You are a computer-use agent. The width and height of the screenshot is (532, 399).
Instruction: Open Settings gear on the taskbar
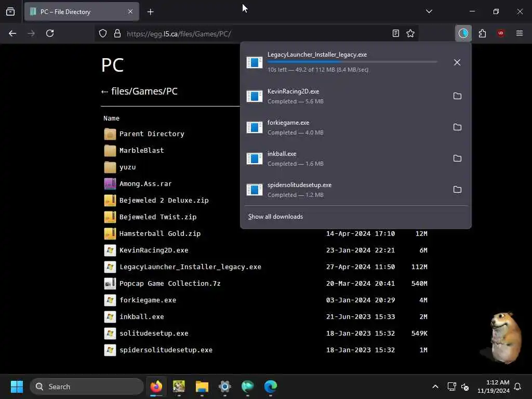tap(224, 387)
